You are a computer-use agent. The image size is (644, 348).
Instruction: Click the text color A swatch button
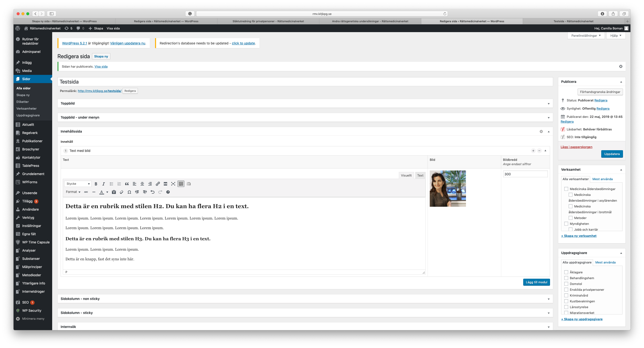101,192
